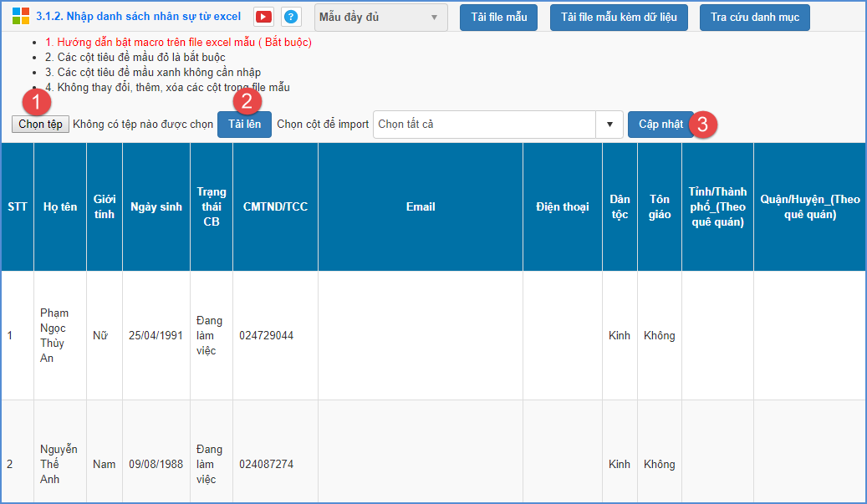Click the colorful four-square logo icon
Viewport: 867px width, 504px height.
(20, 16)
